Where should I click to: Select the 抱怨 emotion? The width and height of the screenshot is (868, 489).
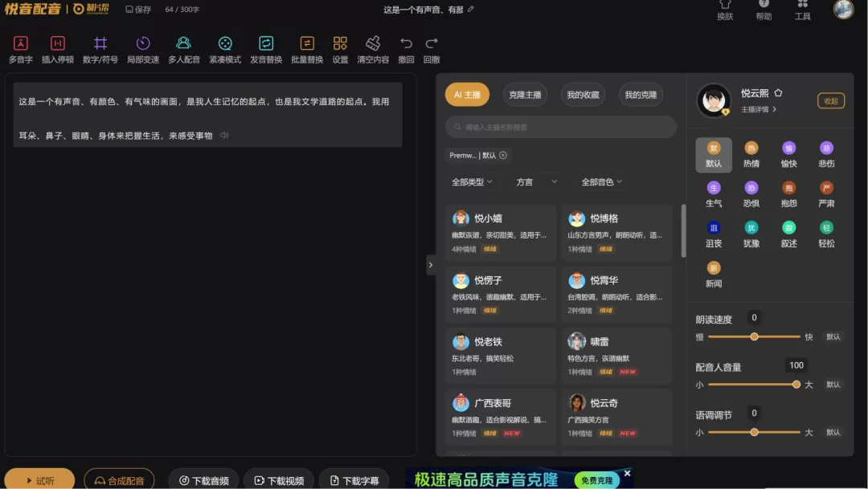[788, 194]
